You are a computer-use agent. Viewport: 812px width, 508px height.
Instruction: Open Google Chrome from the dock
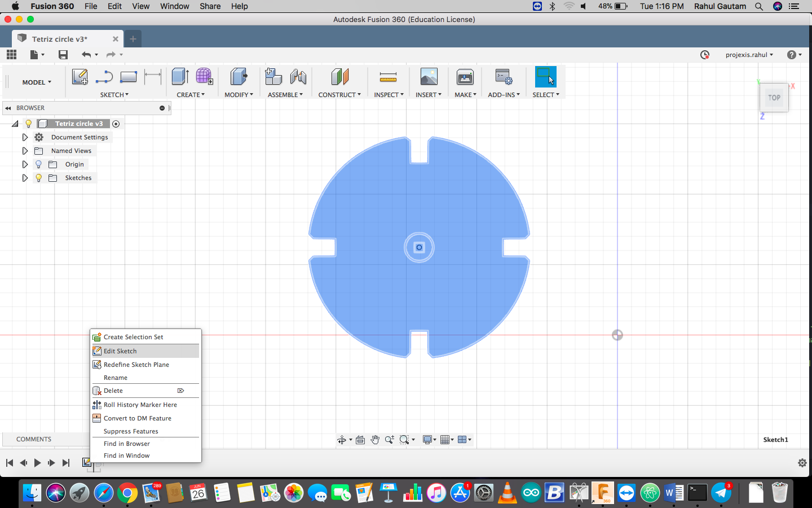coord(127,493)
